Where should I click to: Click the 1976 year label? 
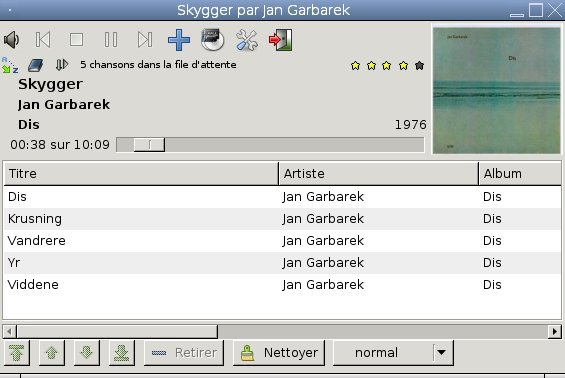pyautogui.click(x=410, y=125)
